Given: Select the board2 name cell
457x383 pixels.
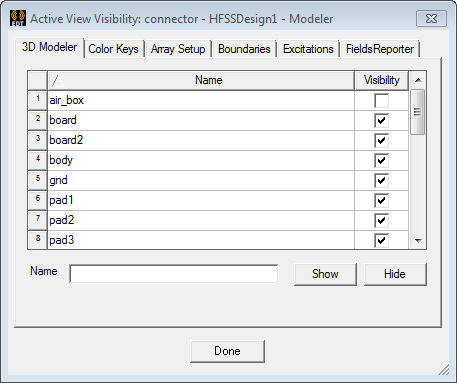Looking at the screenshot, I should 201,140.
